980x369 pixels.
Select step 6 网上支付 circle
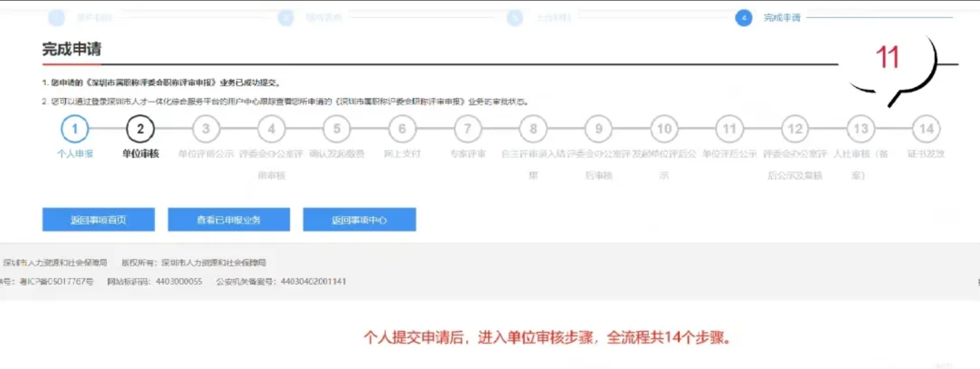[402, 129]
